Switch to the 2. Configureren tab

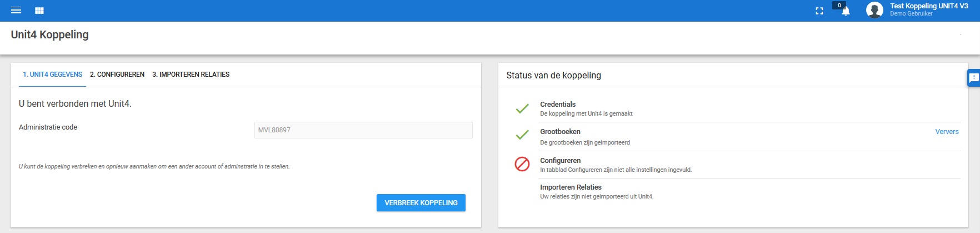tap(117, 75)
